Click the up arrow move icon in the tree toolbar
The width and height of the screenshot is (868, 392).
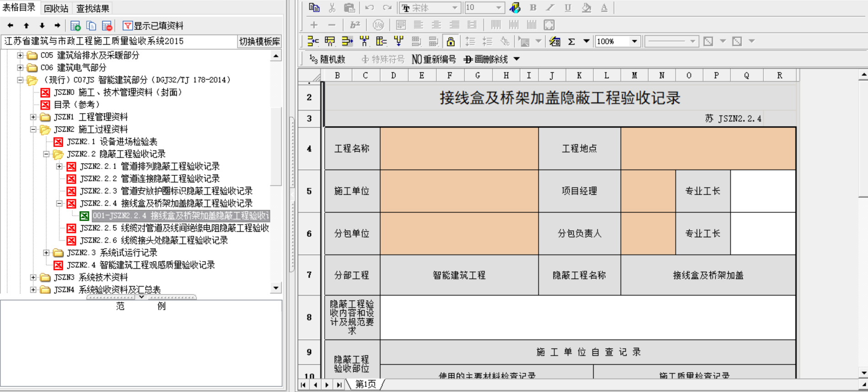click(x=26, y=26)
